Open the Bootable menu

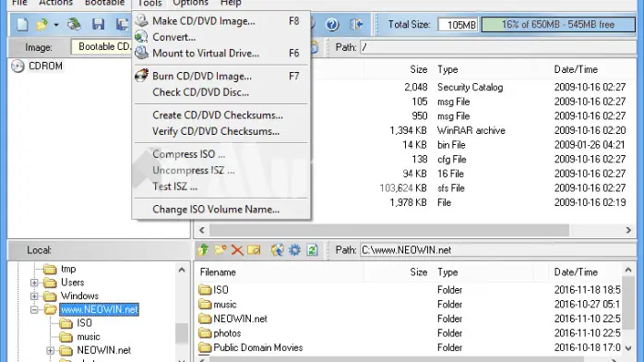[x=104, y=4]
